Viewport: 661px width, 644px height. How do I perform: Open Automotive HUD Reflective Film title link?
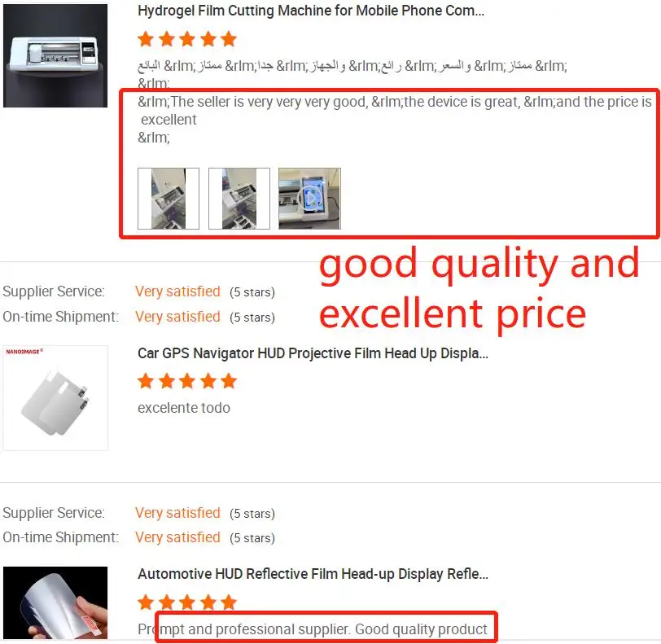pyautogui.click(x=313, y=574)
